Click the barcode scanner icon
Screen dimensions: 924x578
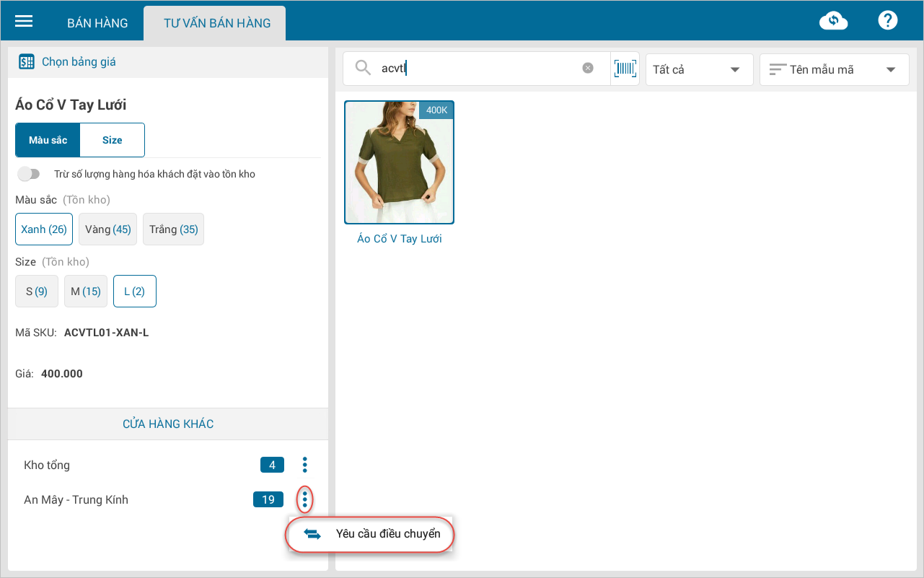pos(625,69)
